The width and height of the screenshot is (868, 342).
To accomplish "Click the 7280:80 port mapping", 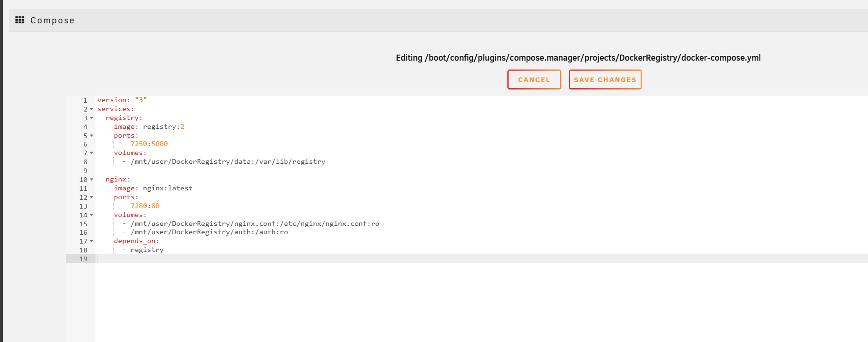I will tap(145, 206).
